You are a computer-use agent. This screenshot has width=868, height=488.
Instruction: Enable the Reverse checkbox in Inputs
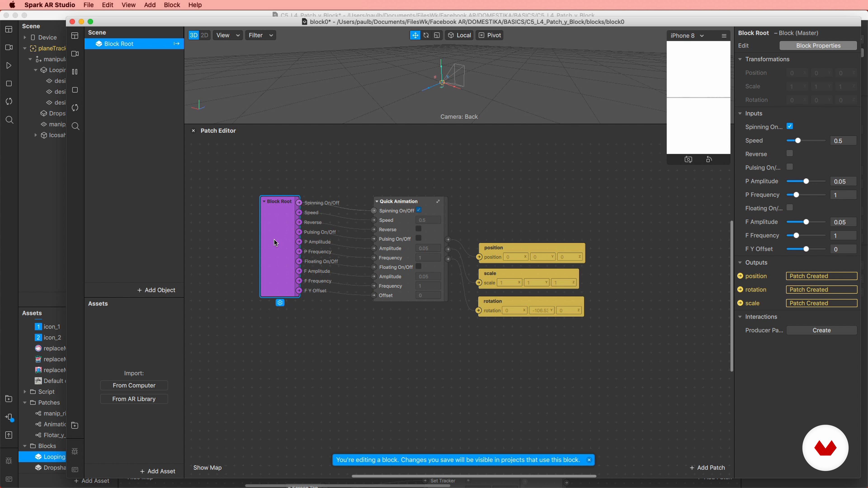[x=790, y=154]
